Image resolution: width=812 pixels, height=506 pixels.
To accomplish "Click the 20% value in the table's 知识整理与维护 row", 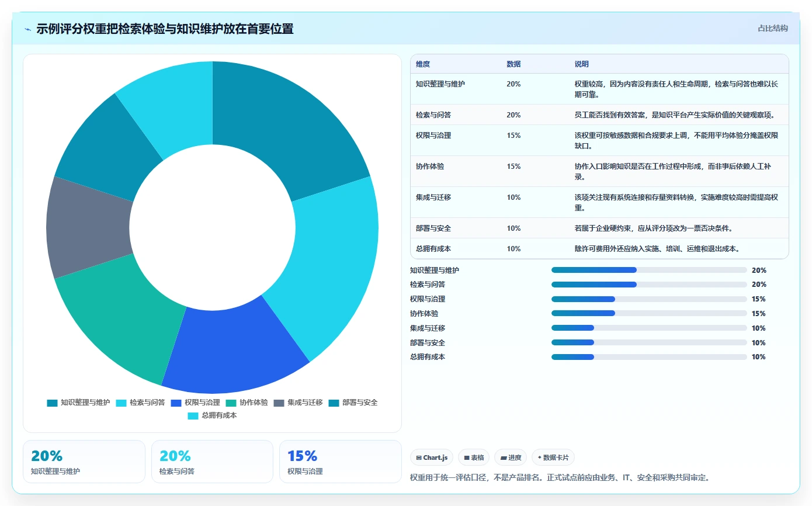I will point(513,84).
